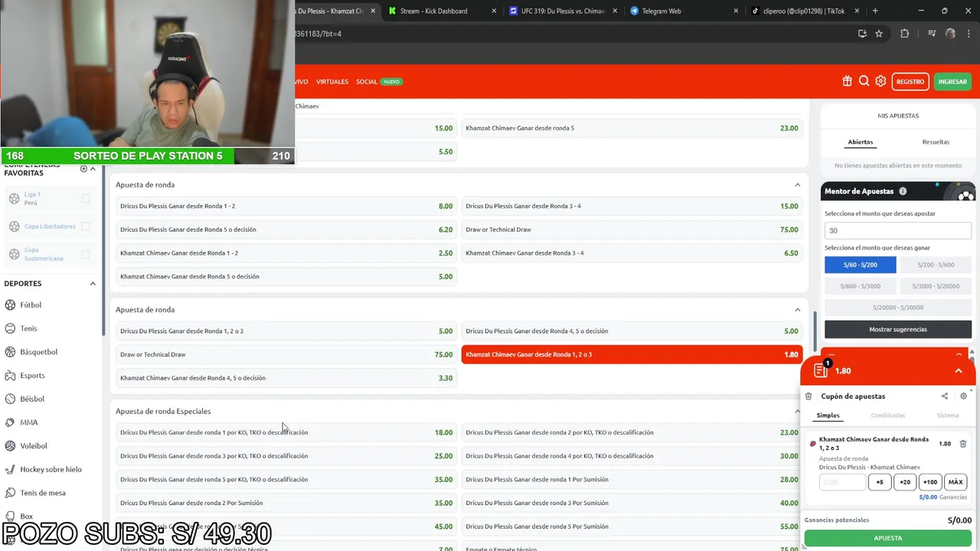The width and height of the screenshot is (980, 551).
Task: Open the gift promotions icon in header
Action: (x=847, y=81)
